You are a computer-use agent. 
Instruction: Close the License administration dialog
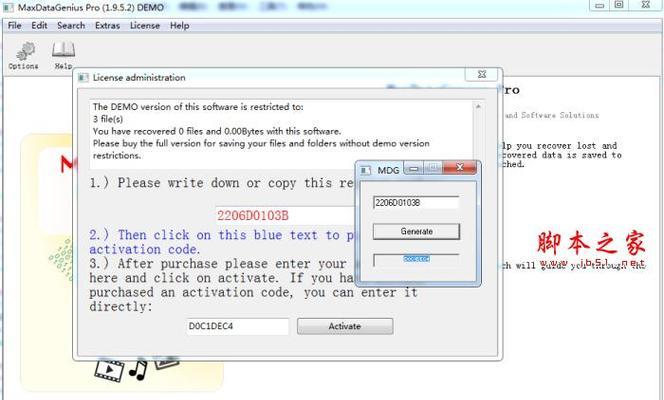[482, 74]
